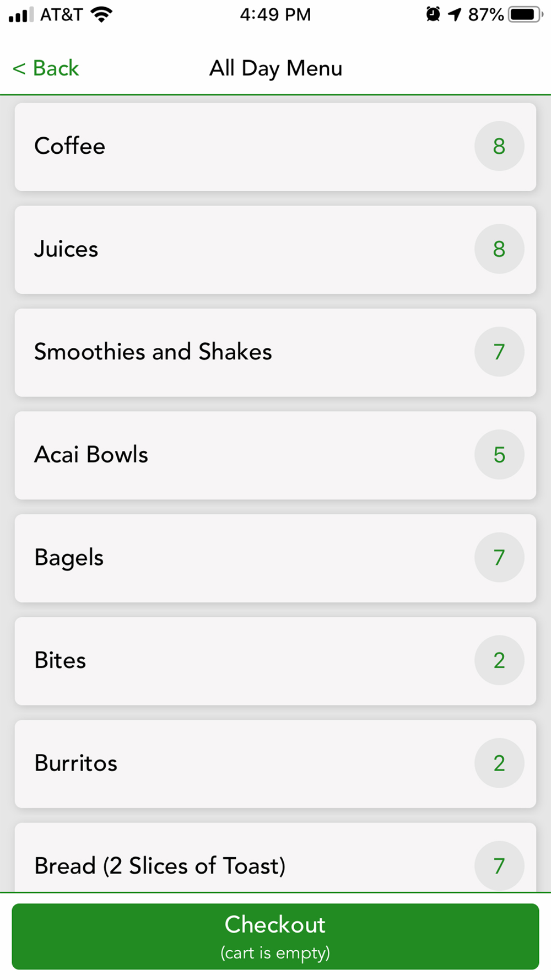
Task: Tap the Coffee item count badge
Action: [x=499, y=146]
